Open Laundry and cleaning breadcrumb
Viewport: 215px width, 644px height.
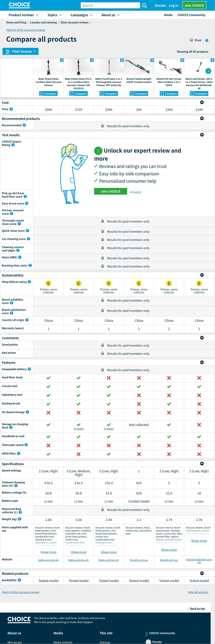pos(44,23)
